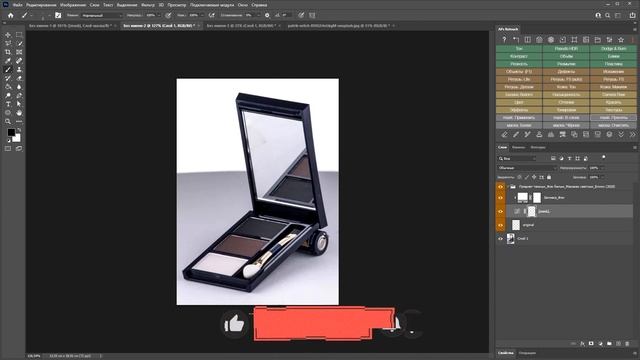Select the Horizontal Type tool

pos(8,104)
